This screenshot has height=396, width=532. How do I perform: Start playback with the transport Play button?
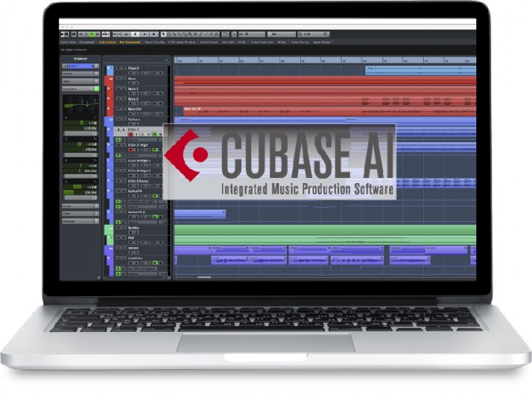tap(145, 34)
